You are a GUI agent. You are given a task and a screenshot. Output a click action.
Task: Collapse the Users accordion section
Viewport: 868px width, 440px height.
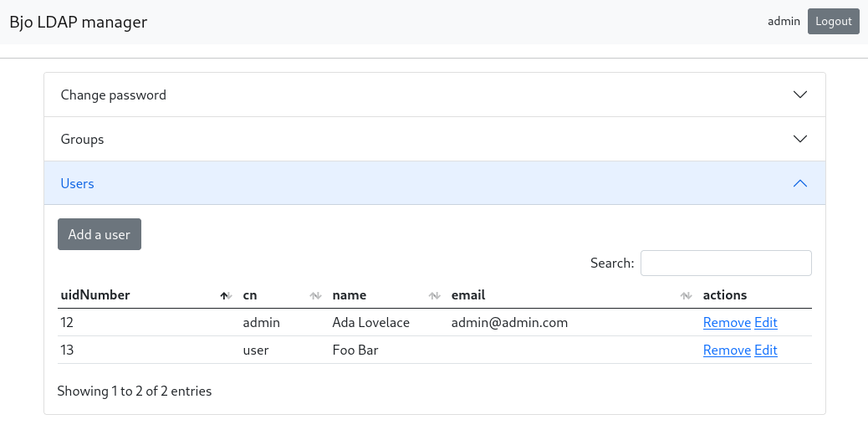[435, 183]
